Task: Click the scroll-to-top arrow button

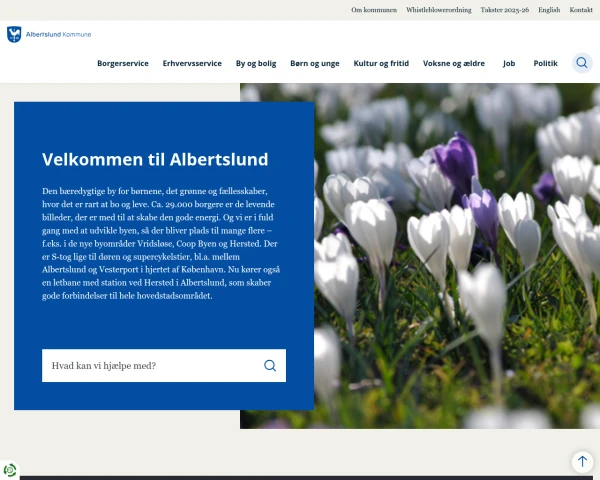Action: coord(582,461)
